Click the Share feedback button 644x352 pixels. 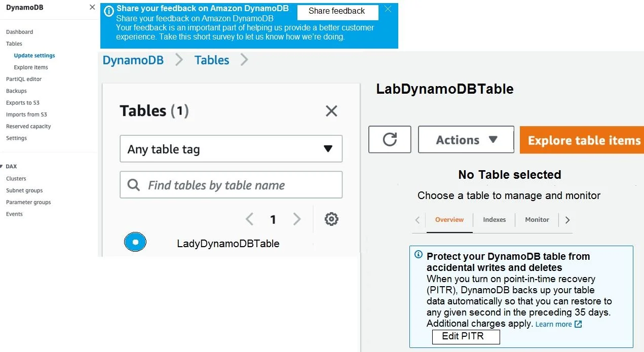coord(337,11)
